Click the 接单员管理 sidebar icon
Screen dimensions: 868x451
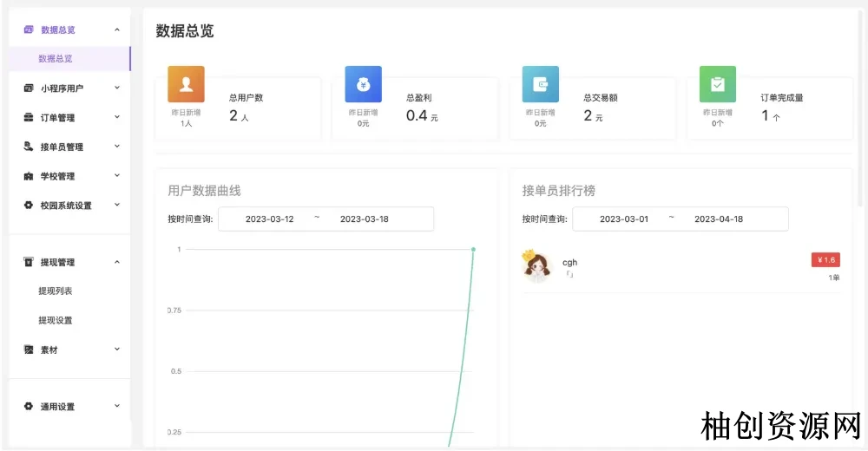tap(29, 147)
